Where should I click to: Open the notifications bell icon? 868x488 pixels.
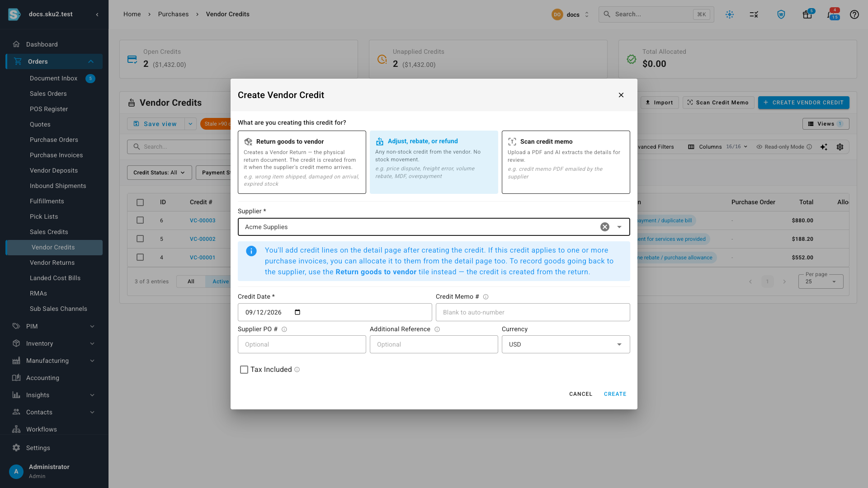831,14
